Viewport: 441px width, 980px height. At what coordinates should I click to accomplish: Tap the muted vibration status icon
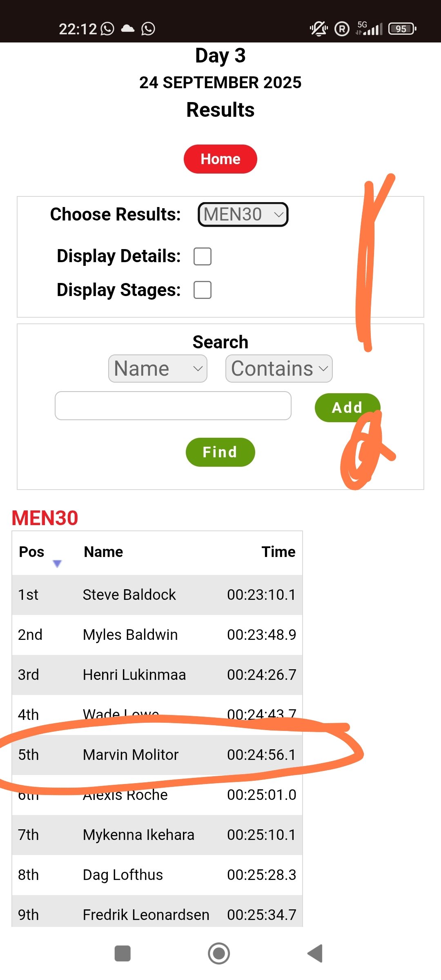(318, 29)
